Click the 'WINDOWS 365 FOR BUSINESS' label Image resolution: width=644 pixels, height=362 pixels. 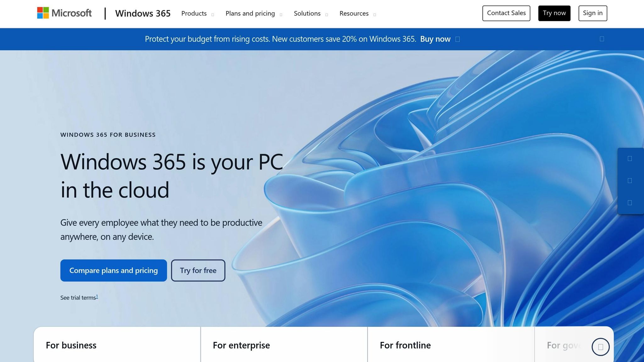pyautogui.click(x=108, y=135)
